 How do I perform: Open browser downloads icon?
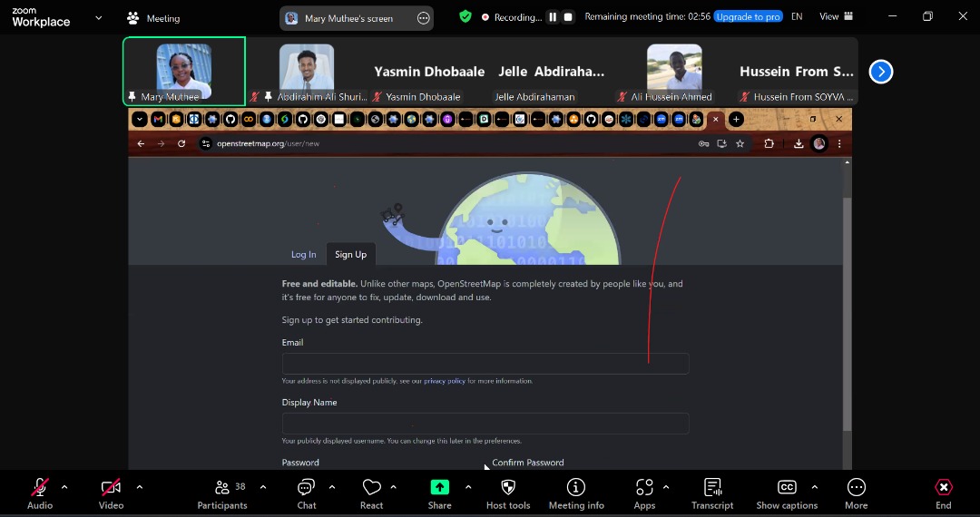pyautogui.click(x=799, y=143)
